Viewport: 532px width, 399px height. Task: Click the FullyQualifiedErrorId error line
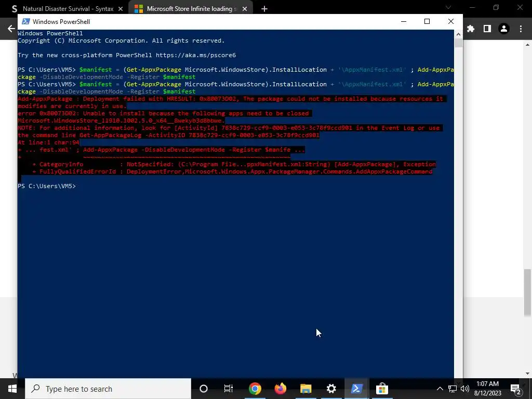pyautogui.click(x=232, y=171)
